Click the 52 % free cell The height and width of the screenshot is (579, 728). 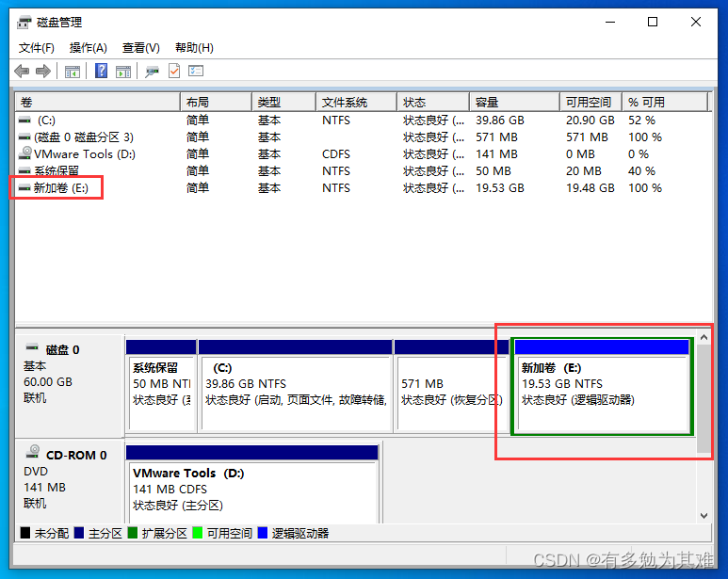[x=641, y=121]
